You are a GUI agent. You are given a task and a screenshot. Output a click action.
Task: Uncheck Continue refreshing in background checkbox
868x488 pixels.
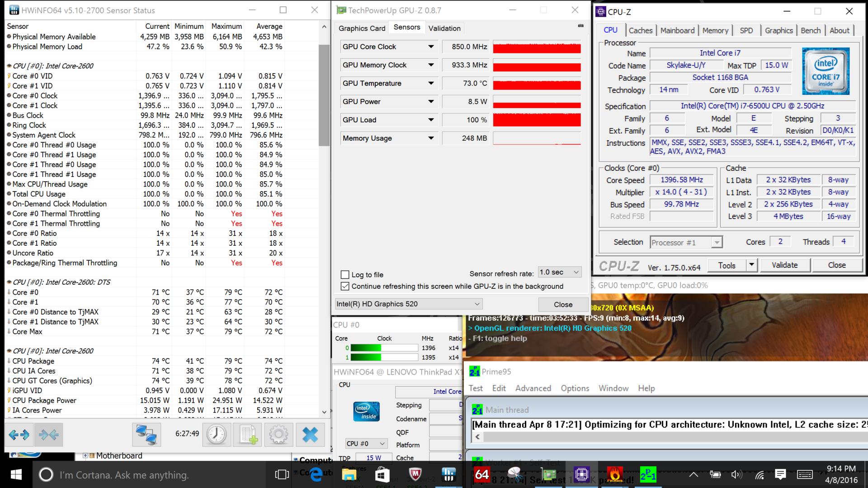[345, 286]
